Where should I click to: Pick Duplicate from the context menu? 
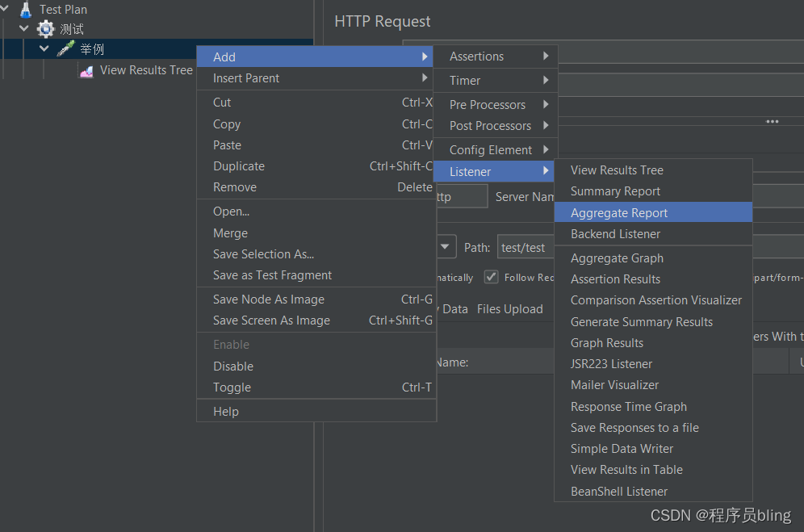[239, 166]
